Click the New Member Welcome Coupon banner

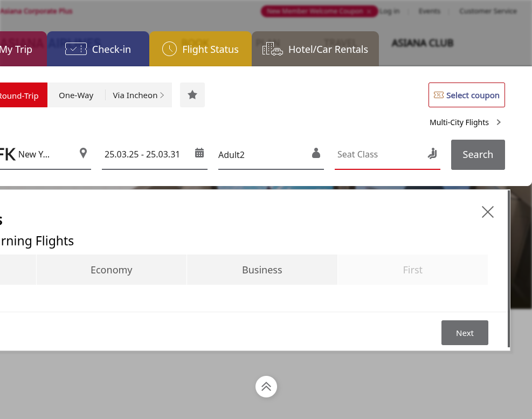pyautogui.click(x=319, y=11)
